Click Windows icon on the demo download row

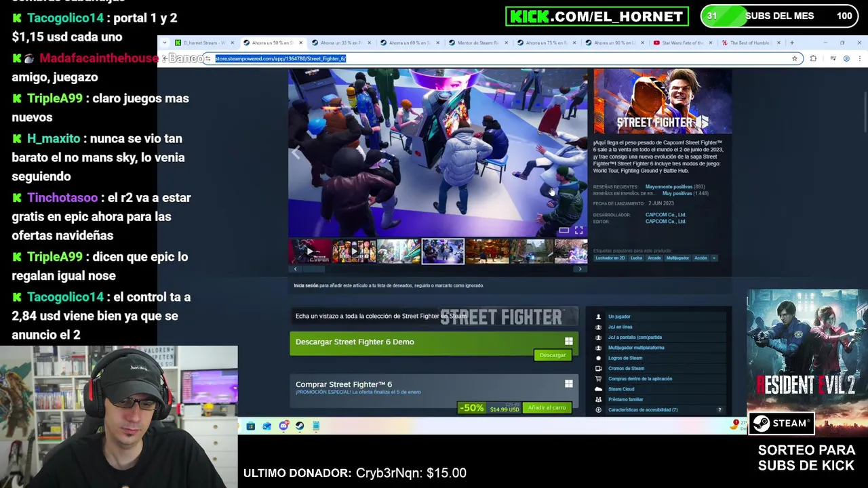tap(569, 341)
